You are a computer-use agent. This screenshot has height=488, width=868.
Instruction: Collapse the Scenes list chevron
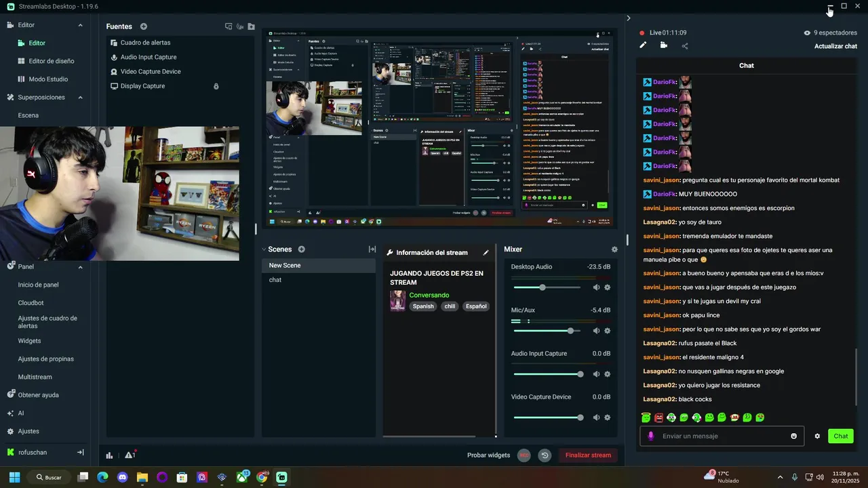click(264, 249)
